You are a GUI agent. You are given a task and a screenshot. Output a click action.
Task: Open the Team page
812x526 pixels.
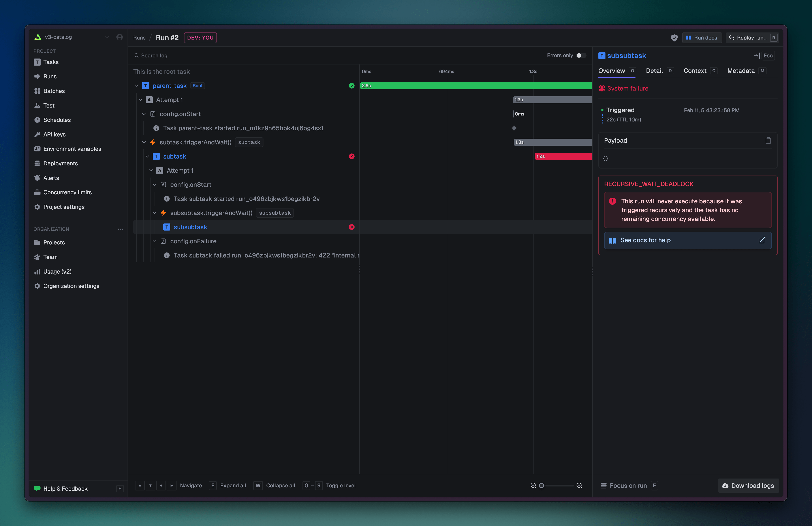click(x=46, y=257)
